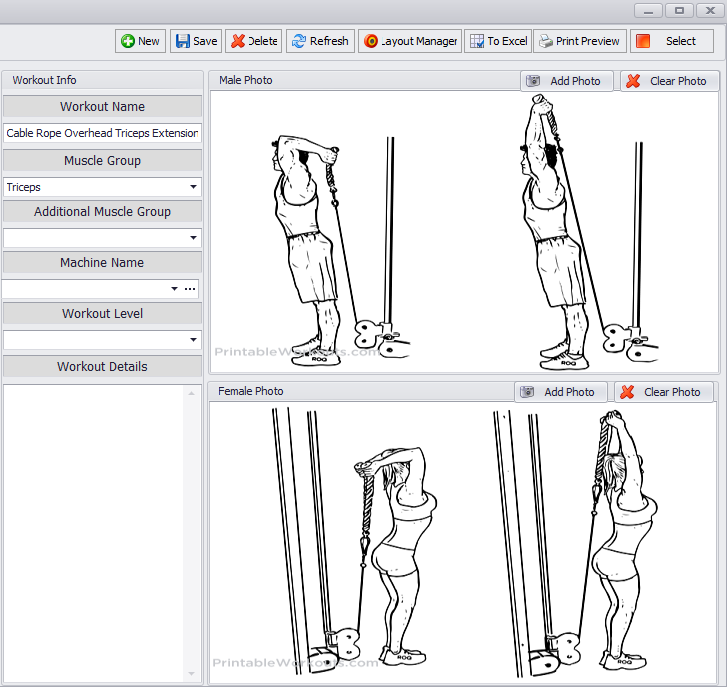Viewport: 727px width, 687px height.
Task: Clear Photo in the Female Photo panel
Action: [x=661, y=392]
